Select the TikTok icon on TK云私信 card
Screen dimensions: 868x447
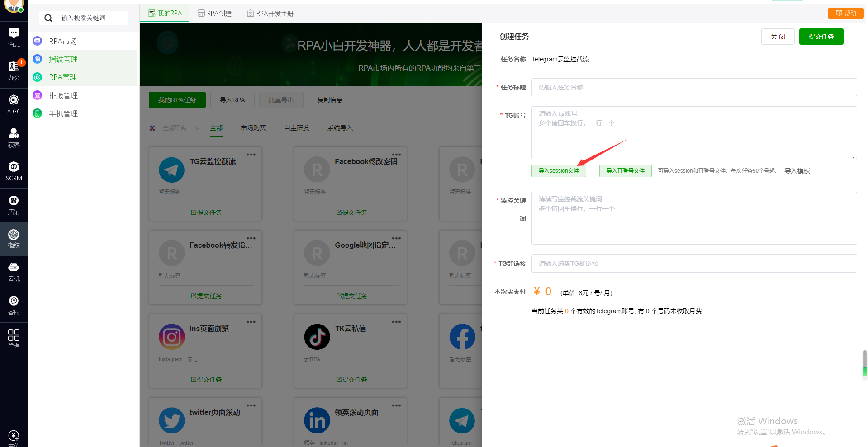[317, 337]
